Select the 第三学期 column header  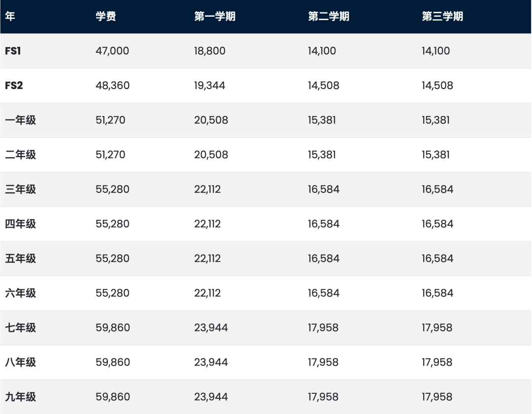(442, 17)
